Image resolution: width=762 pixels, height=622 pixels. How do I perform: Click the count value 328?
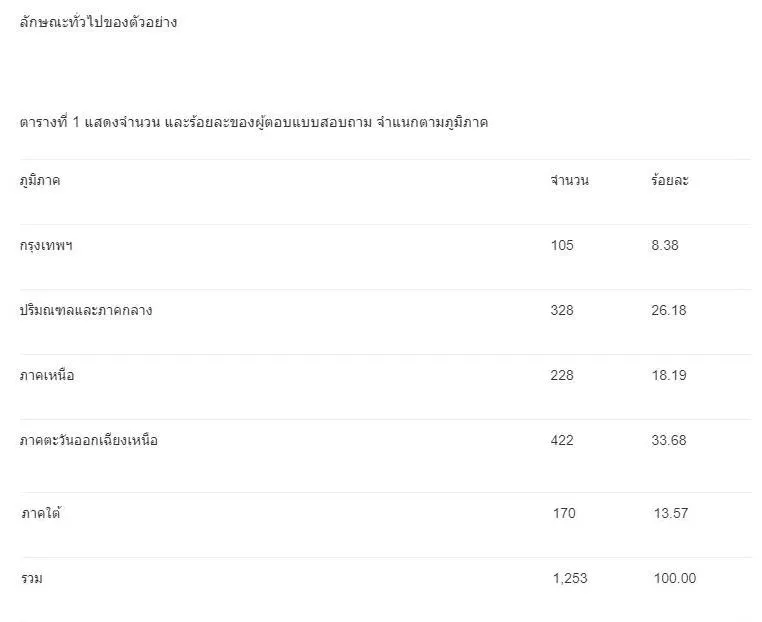click(x=562, y=311)
